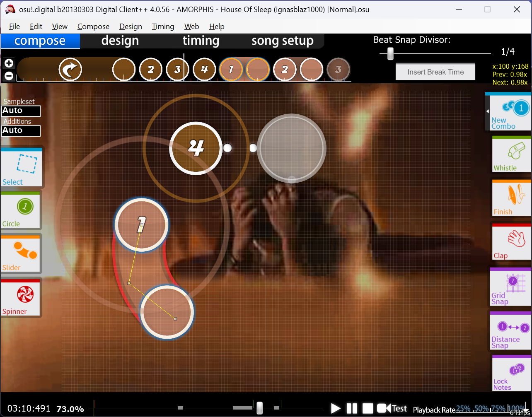The width and height of the screenshot is (532, 417).
Task: Toggle the Whistle hitsound
Action: click(511, 154)
